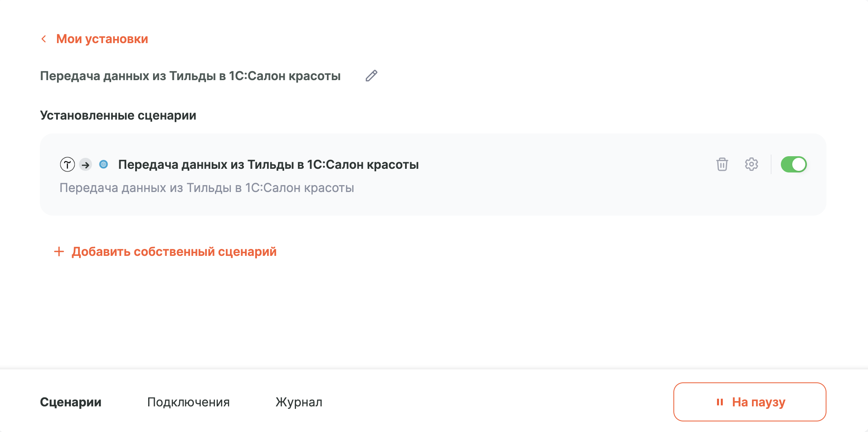Click the installation name heading at top

(x=190, y=76)
